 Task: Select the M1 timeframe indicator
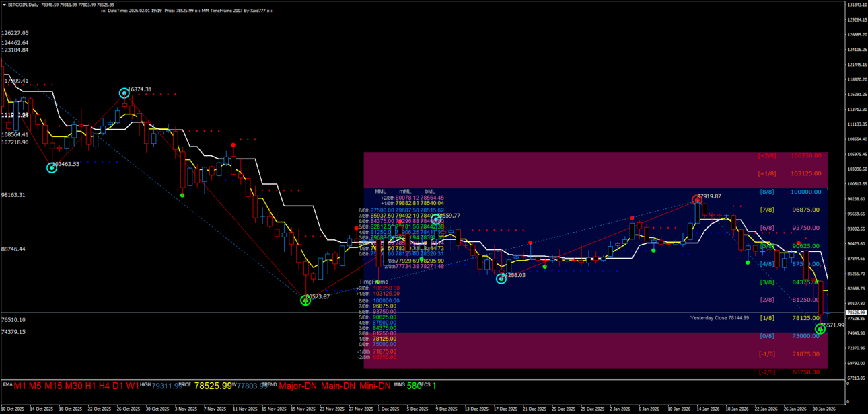[21, 386]
